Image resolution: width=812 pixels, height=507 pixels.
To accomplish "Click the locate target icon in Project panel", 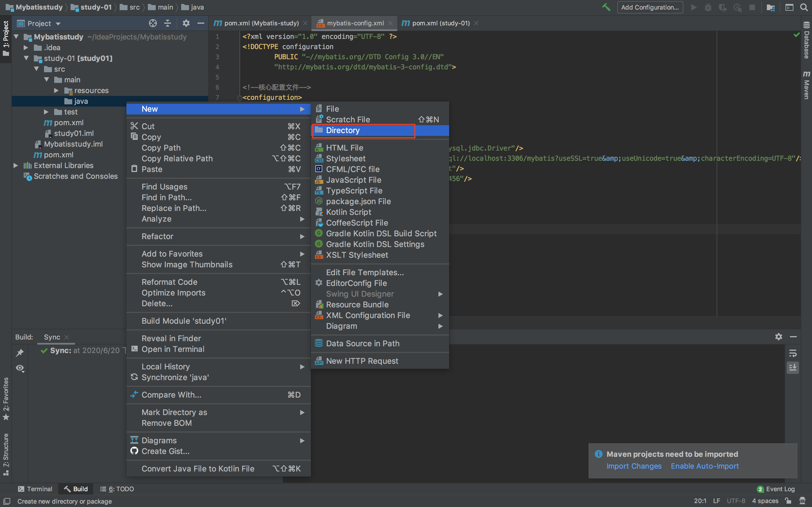I will tap(153, 23).
